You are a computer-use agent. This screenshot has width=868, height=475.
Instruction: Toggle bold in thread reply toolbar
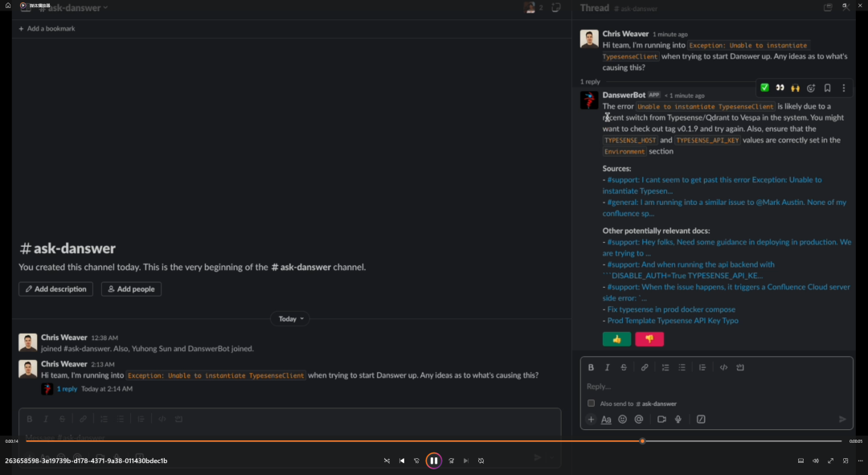click(591, 367)
